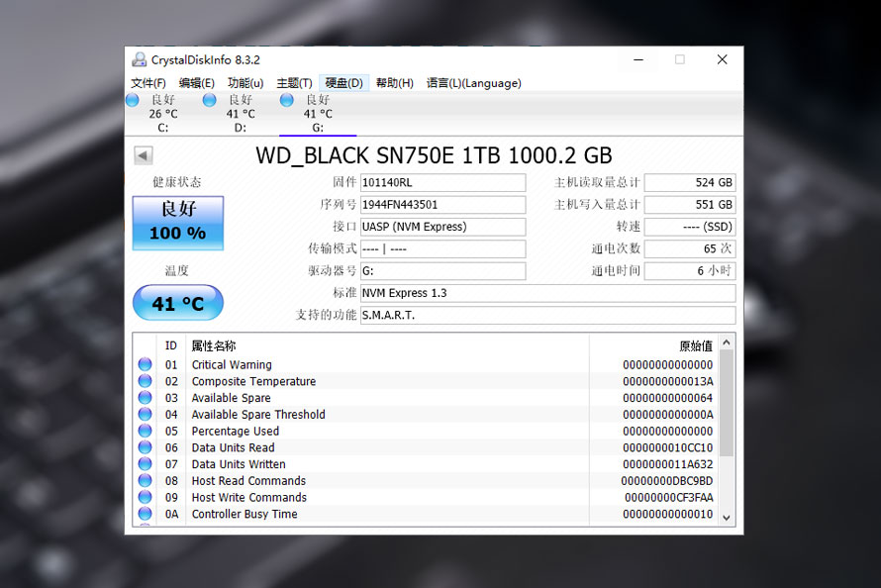Click the disk navigation back arrow
The width and height of the screenshot is (881, 588).
pyautogui.click(x=144, y=154)
